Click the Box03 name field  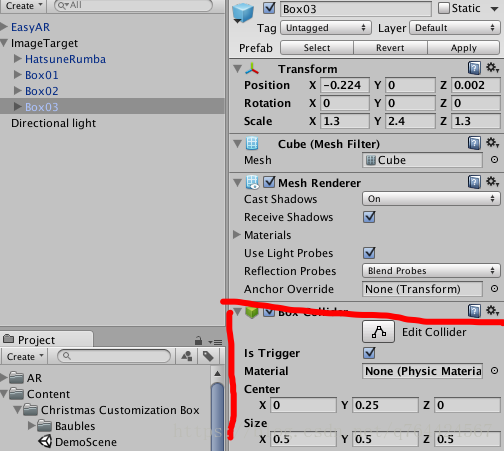pyautogui.click(x=356, y=9)
